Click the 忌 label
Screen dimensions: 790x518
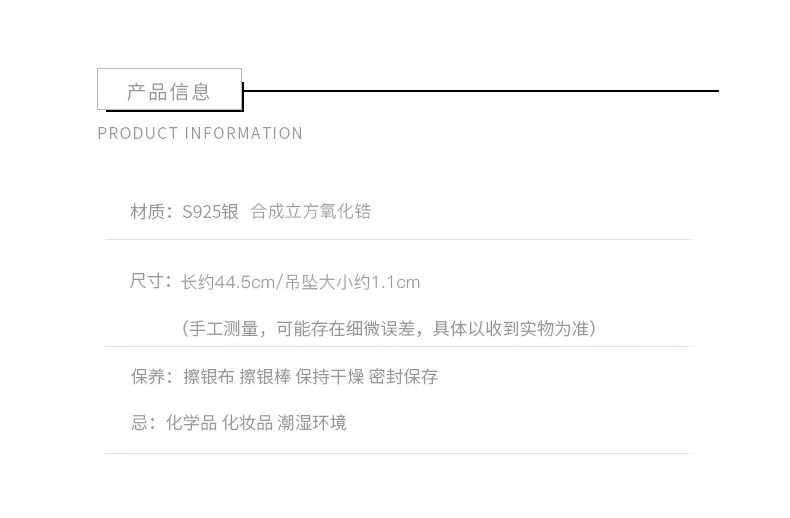tap(139, 423)
